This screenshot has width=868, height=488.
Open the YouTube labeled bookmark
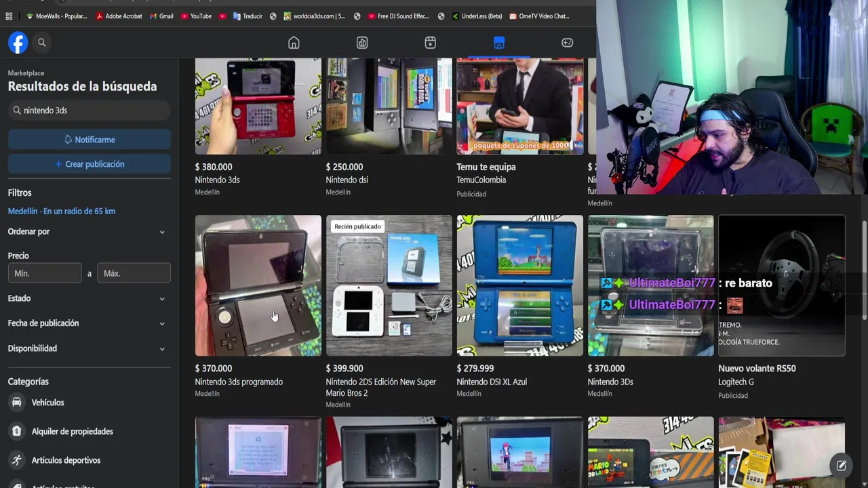pos(197,16)
